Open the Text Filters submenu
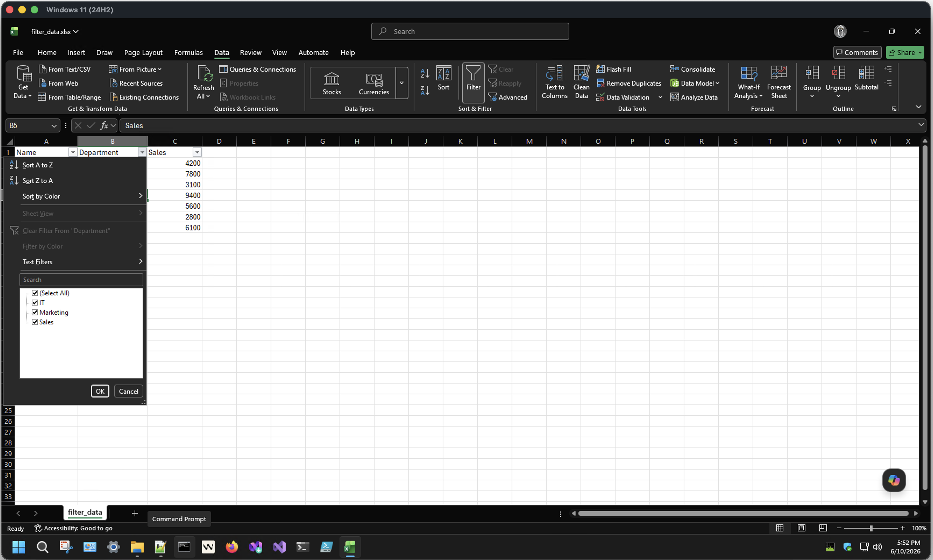 coord(75,261)
